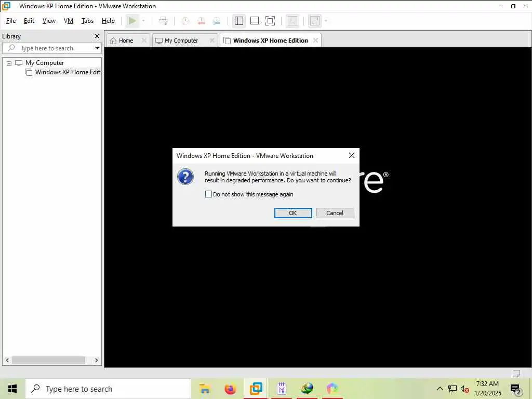The width and height of the screenshot is (532, 399).
Task: Open the Tabs menu
Action: pos(87,21)
